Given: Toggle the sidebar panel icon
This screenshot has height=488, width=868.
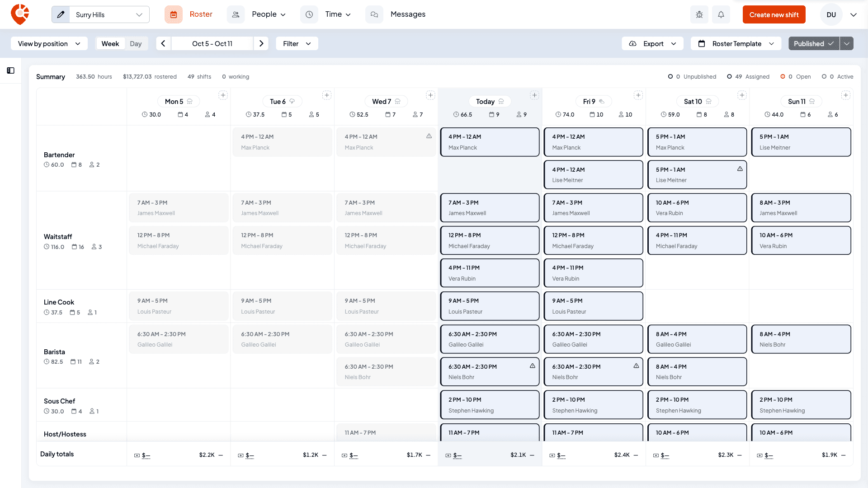Looking at the screenshot, I should click(x=11, y=70).
